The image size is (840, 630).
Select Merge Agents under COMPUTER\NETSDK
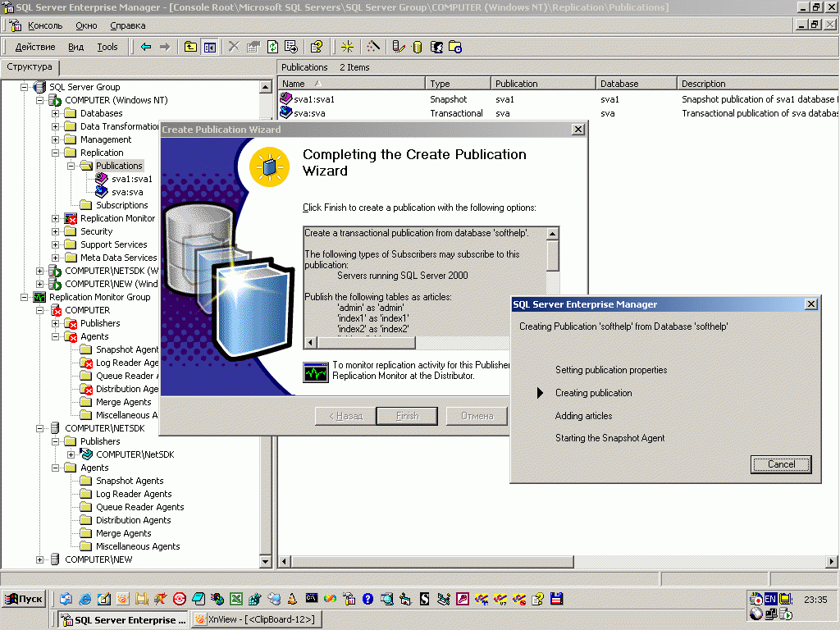pyautogui.click(x=123, y=533)
